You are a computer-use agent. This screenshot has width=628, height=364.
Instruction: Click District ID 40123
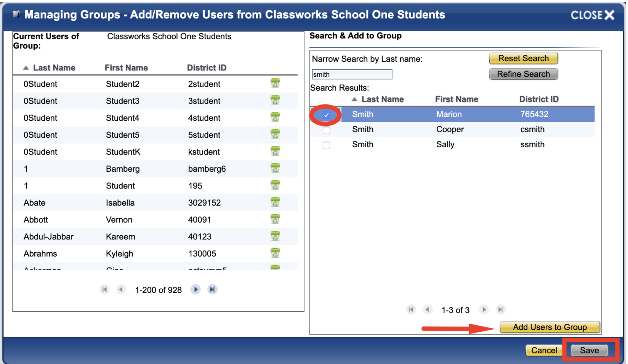tap(200, 237)
